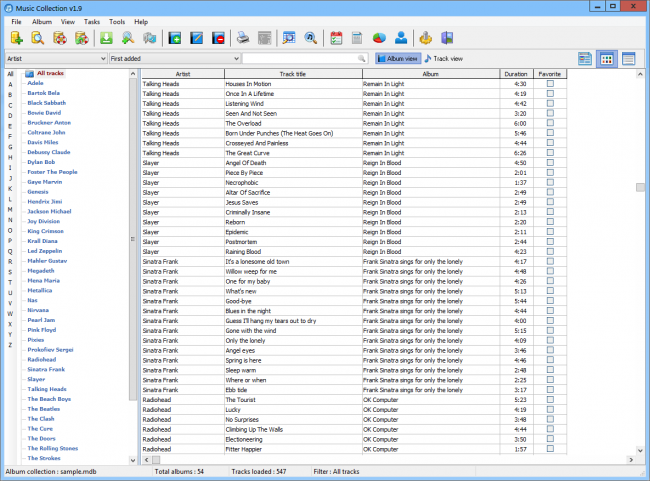Click the gray report layout icon
The height and width of the screenshot is (481, 650).
[264, 38]
